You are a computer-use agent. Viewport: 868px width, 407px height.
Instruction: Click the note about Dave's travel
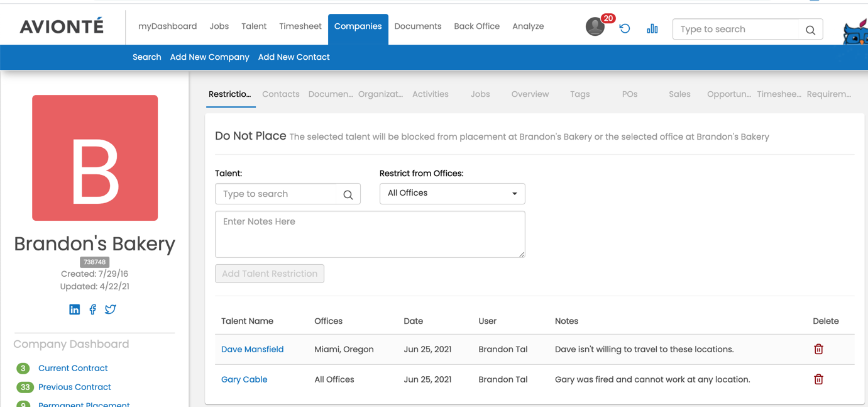point(644,349)
